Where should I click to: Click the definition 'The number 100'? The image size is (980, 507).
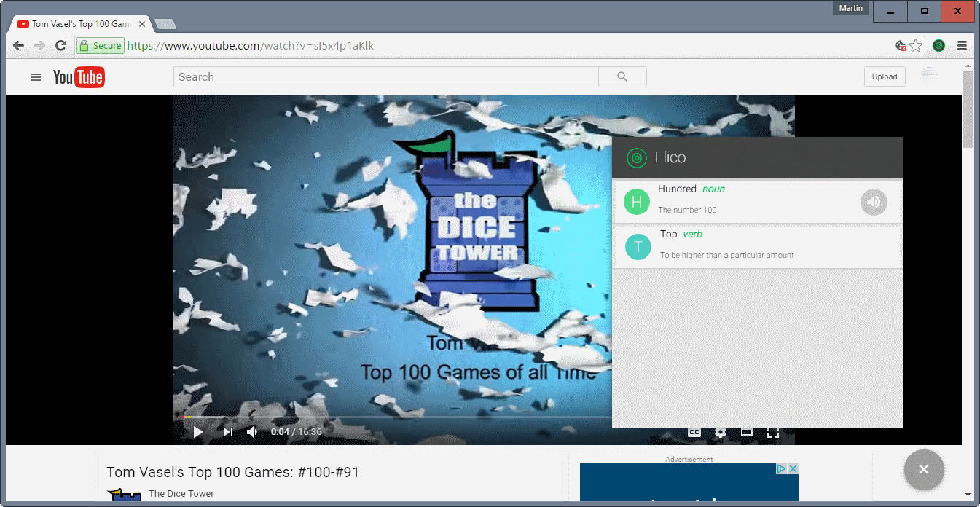coord(687,210)
